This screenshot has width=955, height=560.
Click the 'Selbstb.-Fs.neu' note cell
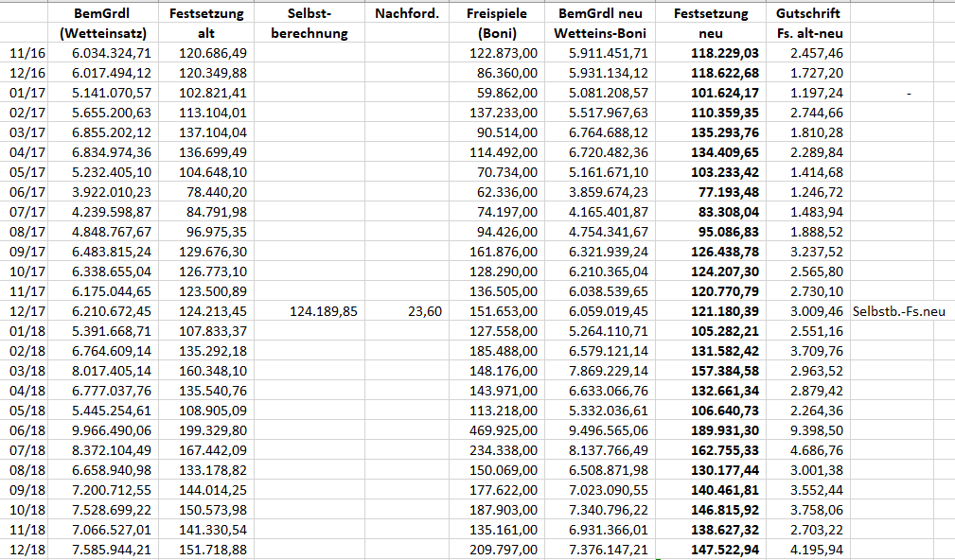click(899, 311)
